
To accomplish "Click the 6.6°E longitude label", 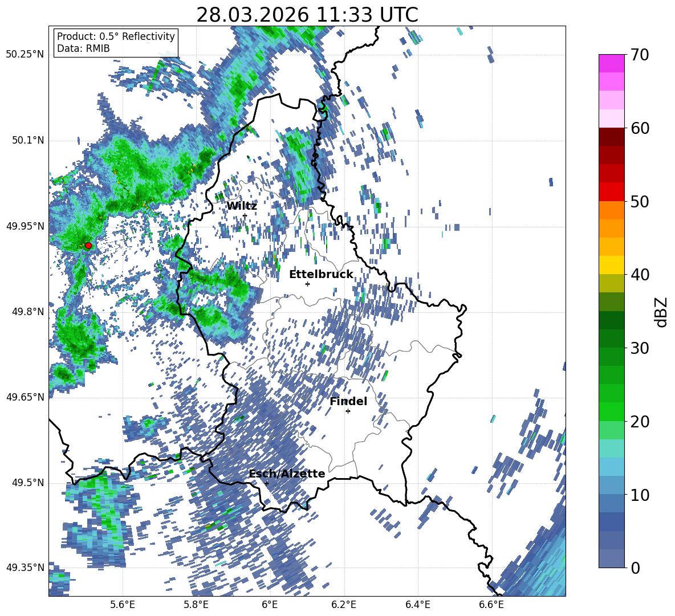I will pyautogui.click(x=491, y=605).
